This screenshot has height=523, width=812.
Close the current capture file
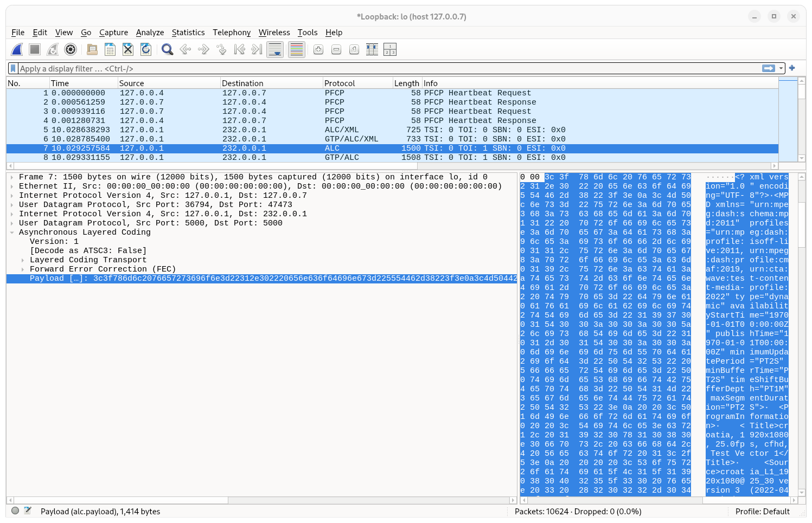click(127, 49)
